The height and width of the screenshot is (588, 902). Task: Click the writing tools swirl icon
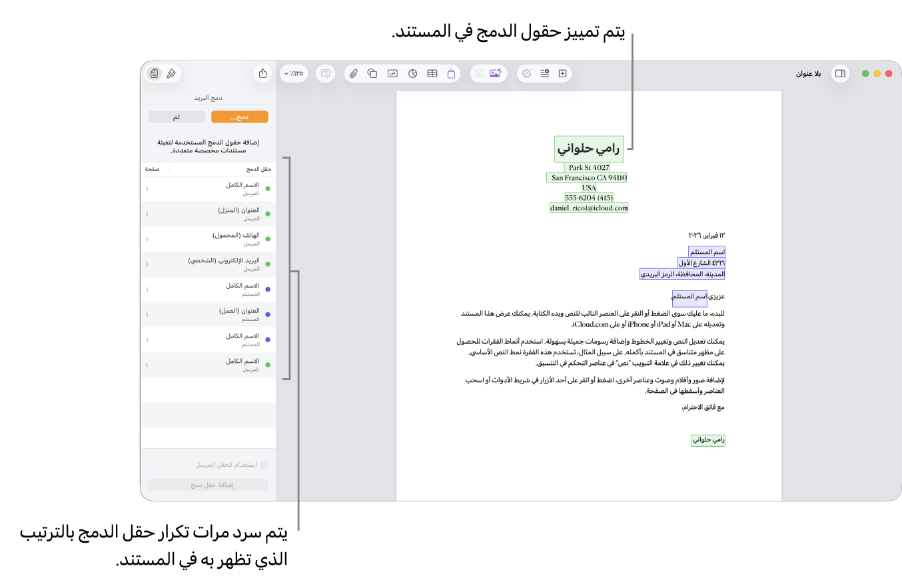[527, 73]
